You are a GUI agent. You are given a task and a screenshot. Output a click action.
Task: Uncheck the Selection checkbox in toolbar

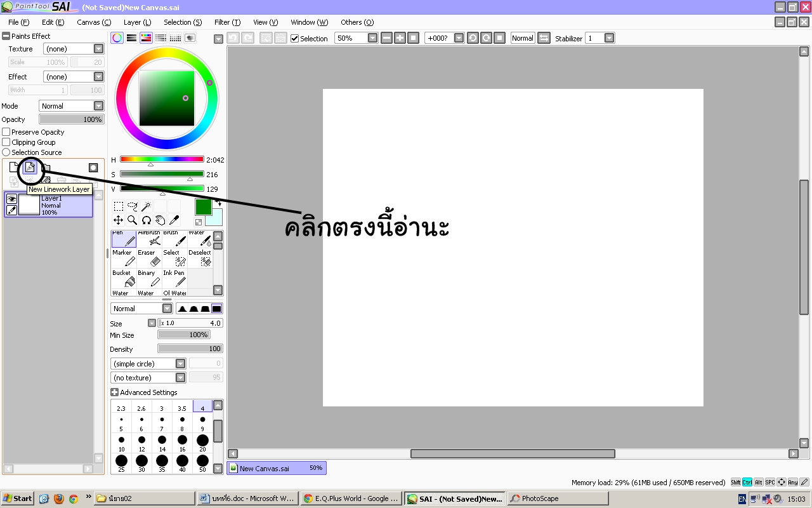(x=294, y=38)
